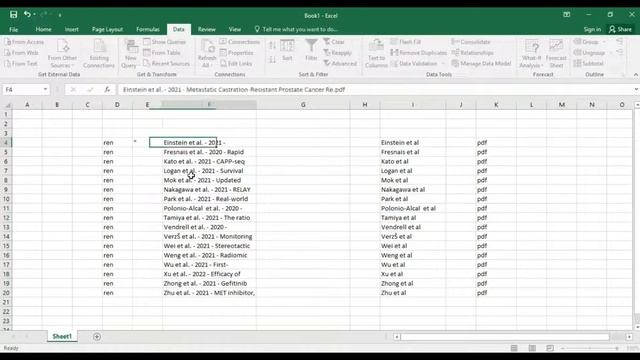
Task: Toggle the Filter funnel button
Action: tap(311, 50)
